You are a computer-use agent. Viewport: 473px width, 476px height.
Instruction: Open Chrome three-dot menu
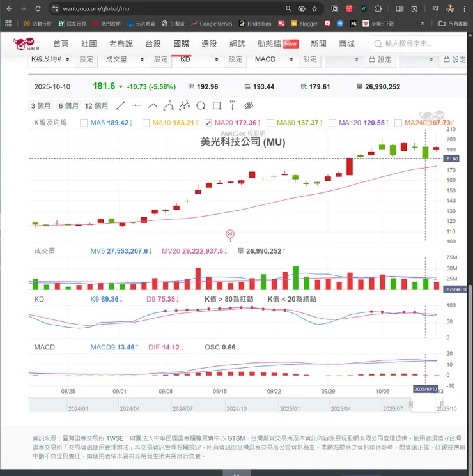(465, 9)
